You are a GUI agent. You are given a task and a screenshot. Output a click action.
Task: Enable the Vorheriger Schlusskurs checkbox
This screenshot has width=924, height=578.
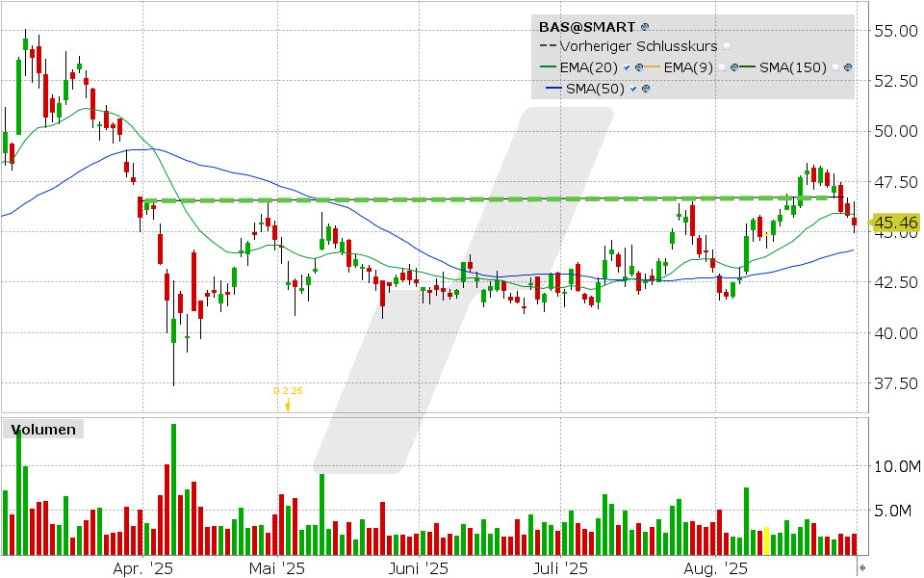pos(727,46)
